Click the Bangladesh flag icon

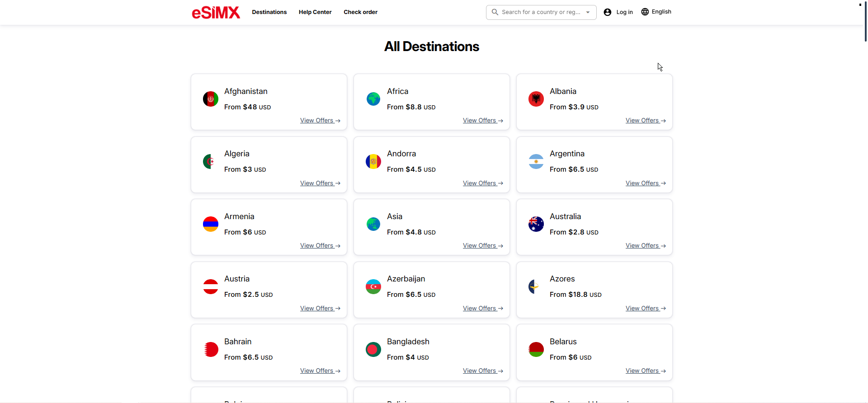373,349
